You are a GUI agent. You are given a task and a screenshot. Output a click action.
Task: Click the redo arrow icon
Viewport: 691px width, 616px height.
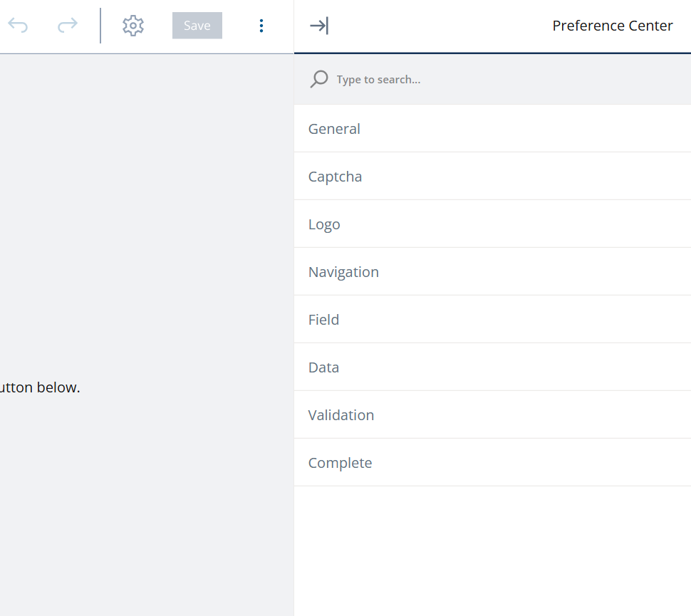point(67,25)
